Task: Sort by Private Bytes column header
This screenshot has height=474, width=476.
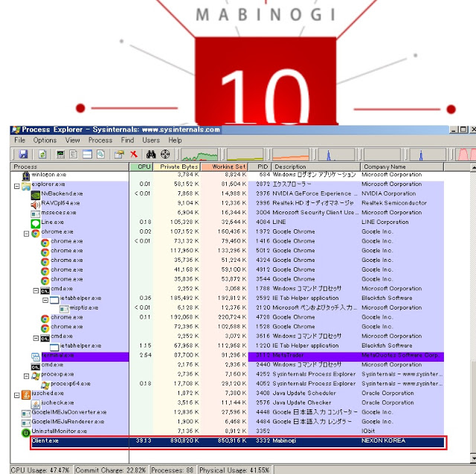Action: (177, 167)
